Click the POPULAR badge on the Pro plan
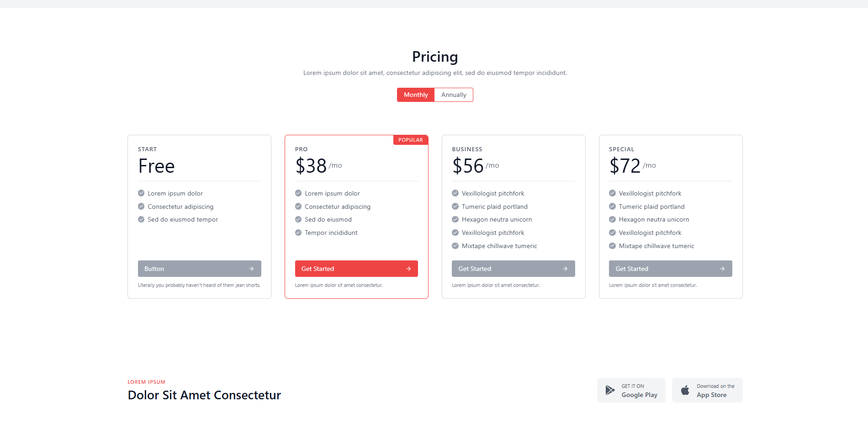868x429 pixels. (x=410, y=140)
